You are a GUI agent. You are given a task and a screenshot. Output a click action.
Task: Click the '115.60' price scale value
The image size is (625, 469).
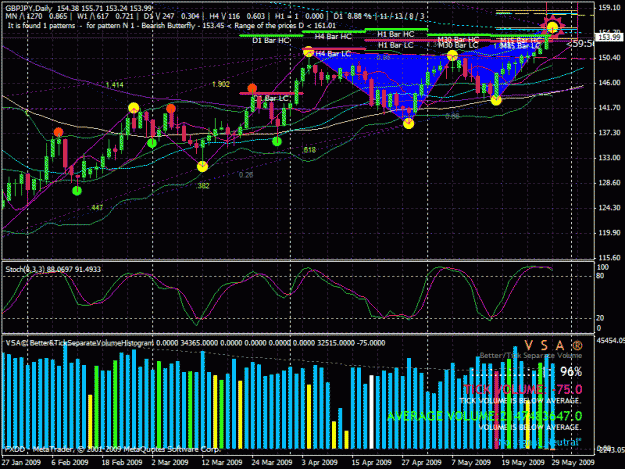point(609,258)
